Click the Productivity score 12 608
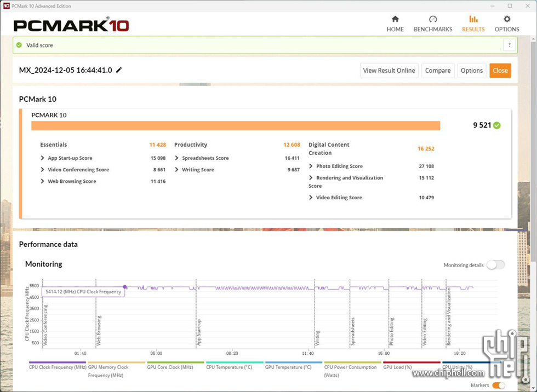 click(292, 145)
